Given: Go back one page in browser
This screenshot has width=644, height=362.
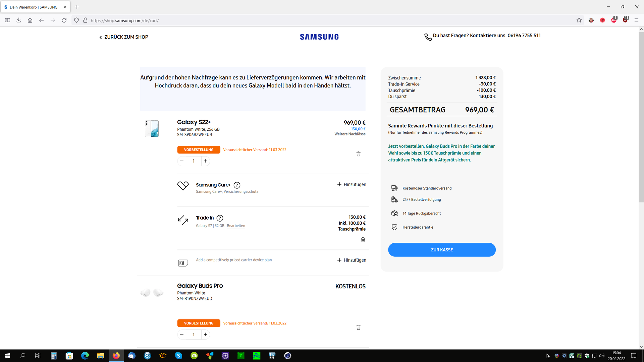Looking at the screenshot, I should point(41,20).
